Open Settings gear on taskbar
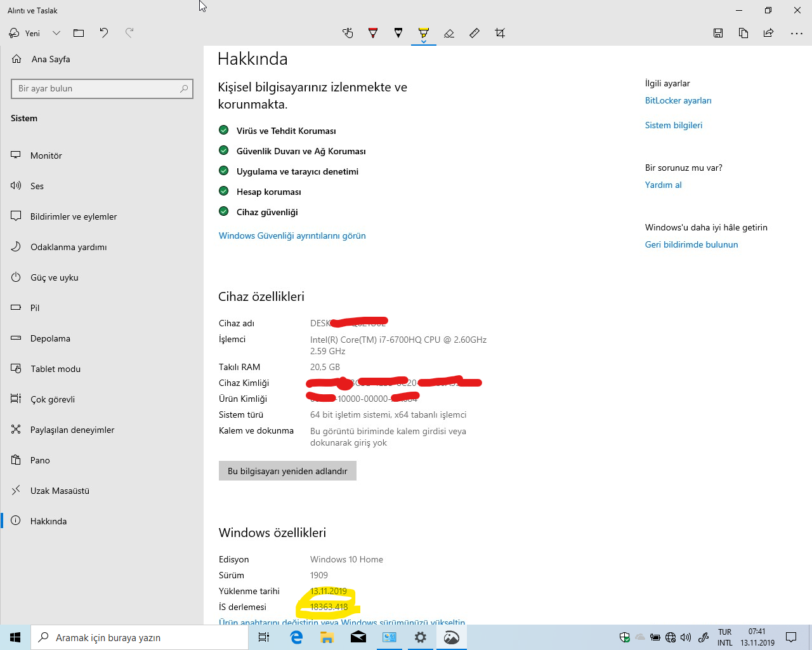 pos(421,637)
